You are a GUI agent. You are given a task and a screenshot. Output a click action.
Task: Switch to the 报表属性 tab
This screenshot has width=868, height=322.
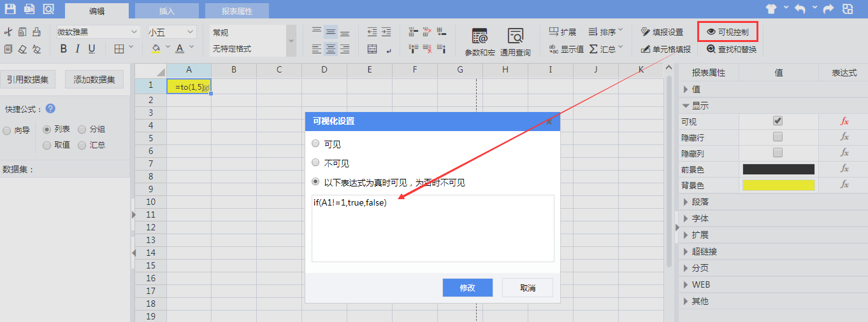point(236,11)
